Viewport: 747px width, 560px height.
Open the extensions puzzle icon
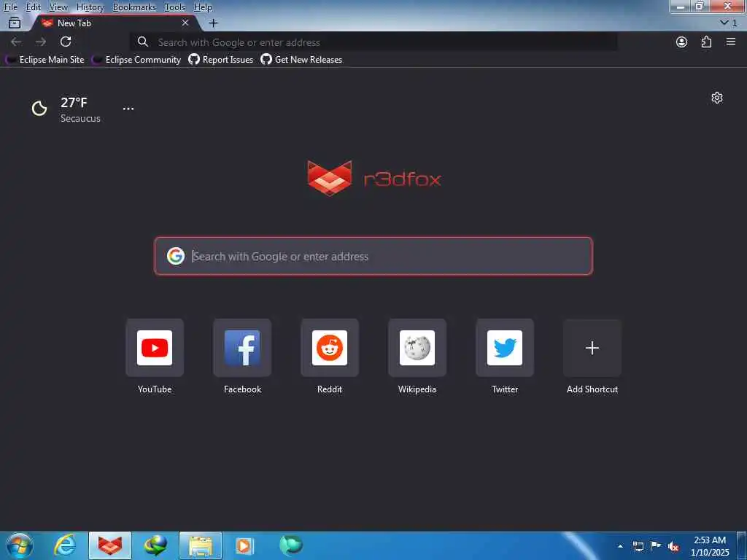point(706,42)
